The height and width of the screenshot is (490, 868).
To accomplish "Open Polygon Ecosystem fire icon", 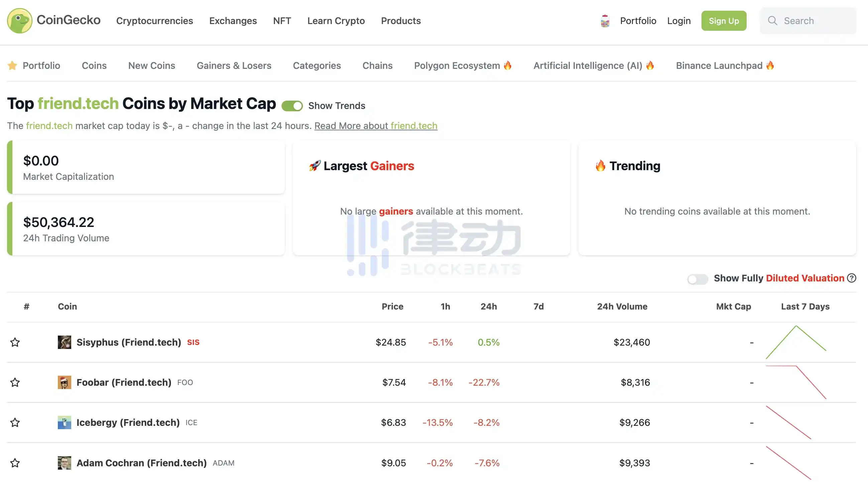I will pos(508,65).
